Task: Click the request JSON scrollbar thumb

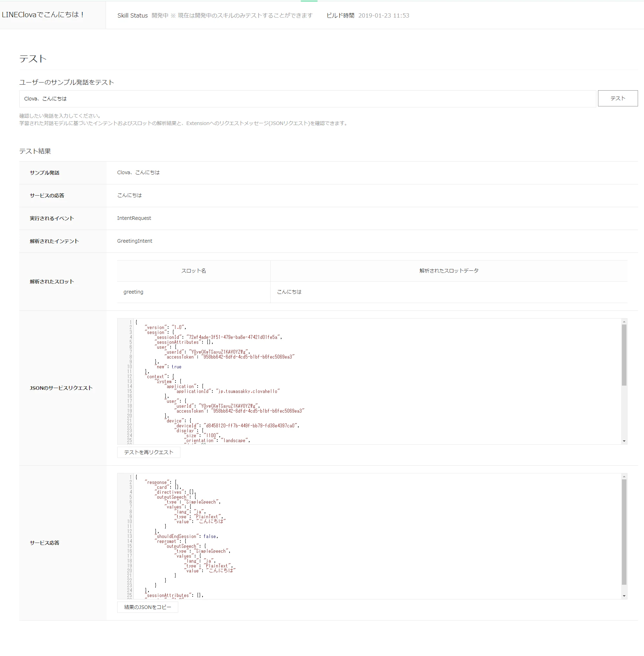Action: point(624,355)
